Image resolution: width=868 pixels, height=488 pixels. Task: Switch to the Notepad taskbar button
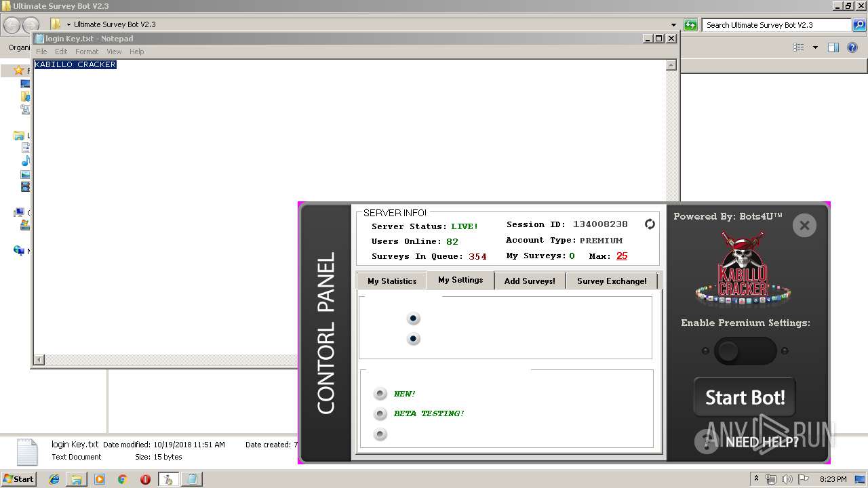tap(192, 479)
